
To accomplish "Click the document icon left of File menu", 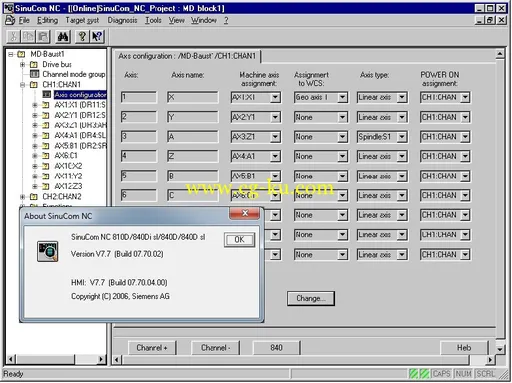I will point(10,20).
